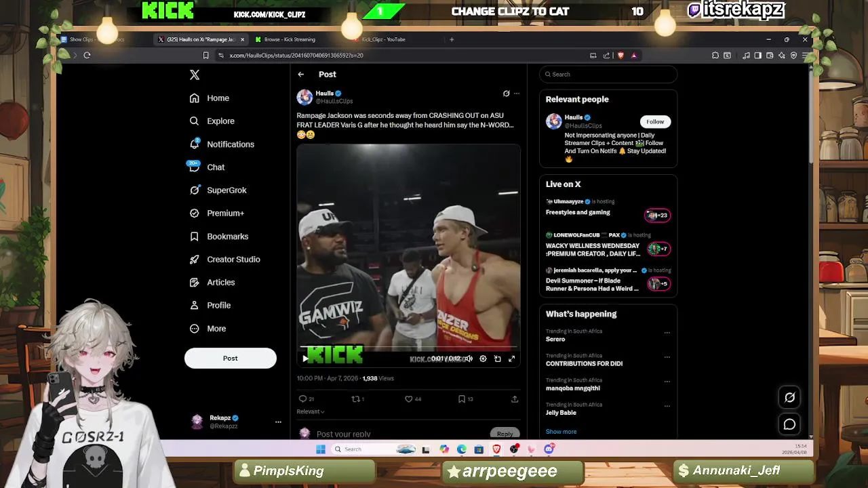Close the Haulls on X tab
The height and width of the screenshot is (488, 868).
242,39
